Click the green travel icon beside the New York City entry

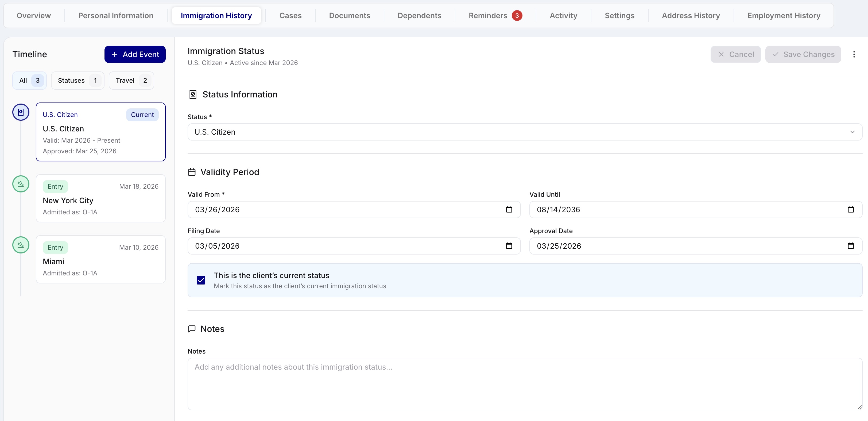[21, 184]
